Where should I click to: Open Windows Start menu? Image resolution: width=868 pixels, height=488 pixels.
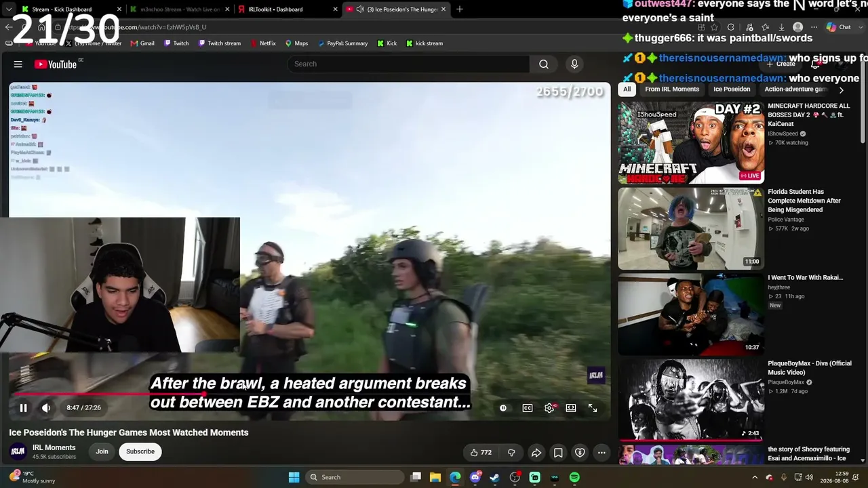coord(294,477)
